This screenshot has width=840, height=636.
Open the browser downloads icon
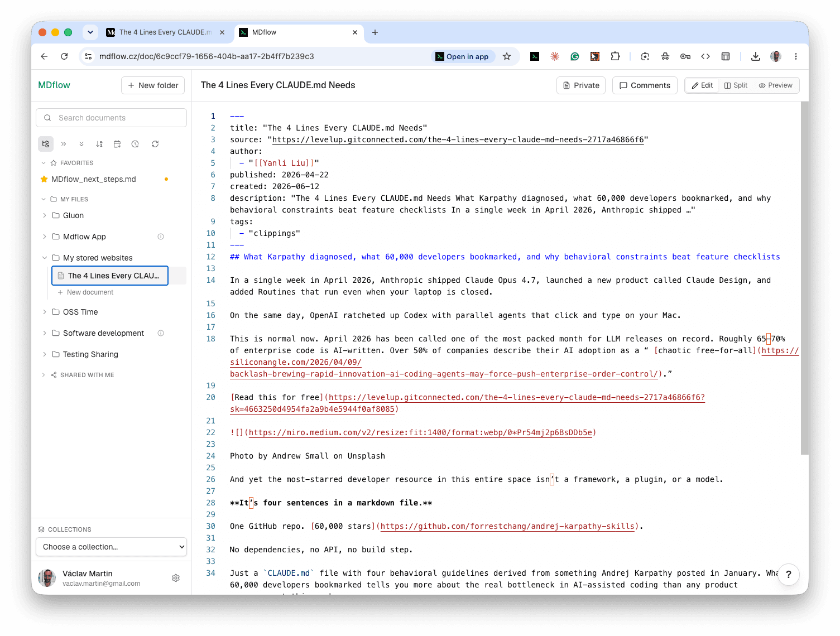(x=756, y=56)
